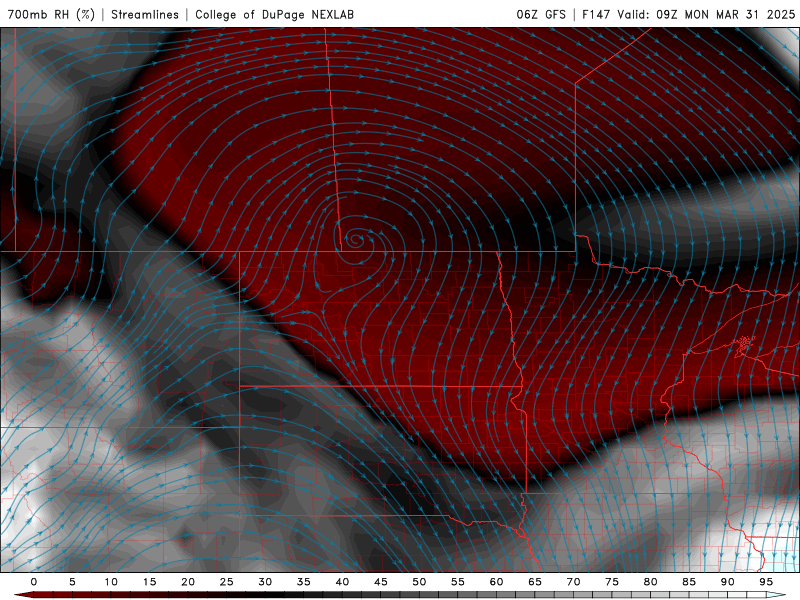Click the colorbar label "5"
Screen dimensions: 800x600
point(72,582)
